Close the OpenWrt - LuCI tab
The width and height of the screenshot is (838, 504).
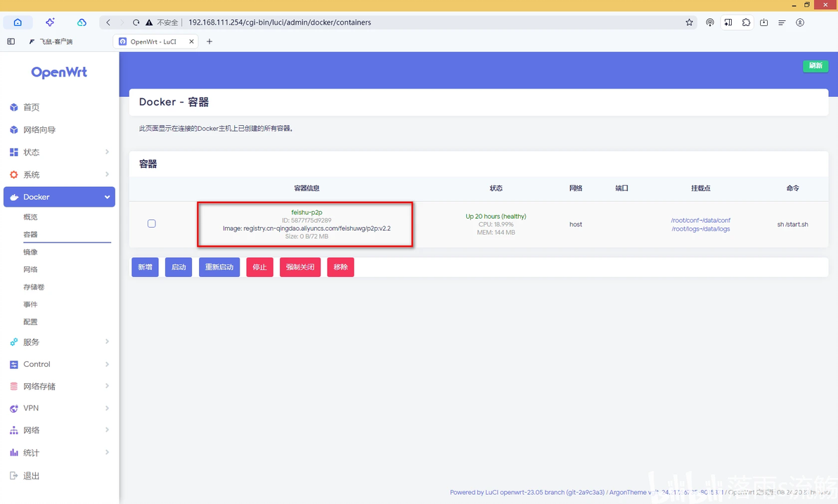[x=191, y=41]
